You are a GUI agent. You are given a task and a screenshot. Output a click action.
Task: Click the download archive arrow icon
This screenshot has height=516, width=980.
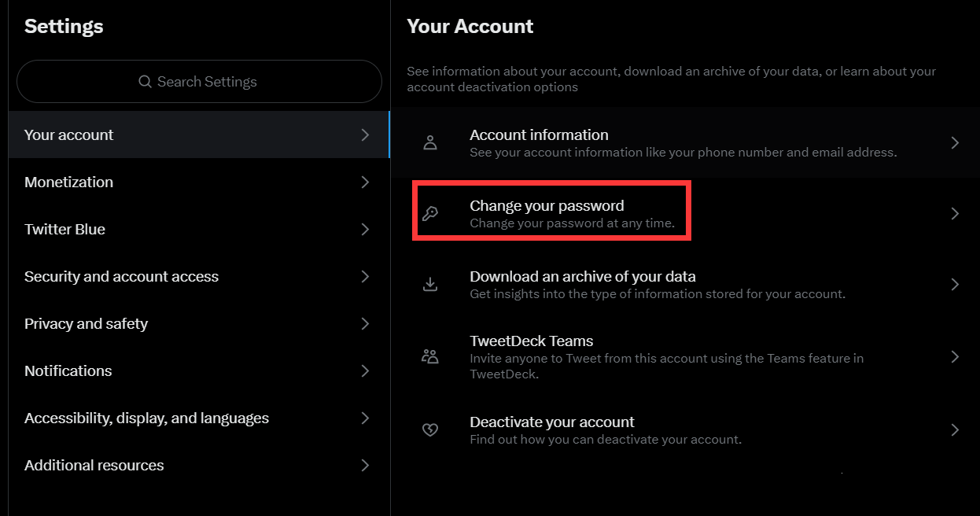430,284
